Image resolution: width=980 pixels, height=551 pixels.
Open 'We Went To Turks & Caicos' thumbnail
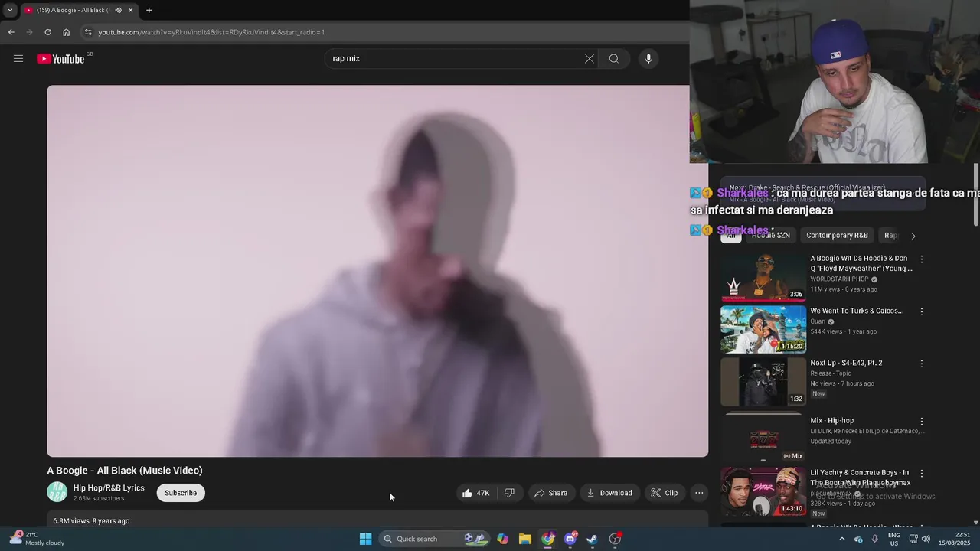(763, 329)
